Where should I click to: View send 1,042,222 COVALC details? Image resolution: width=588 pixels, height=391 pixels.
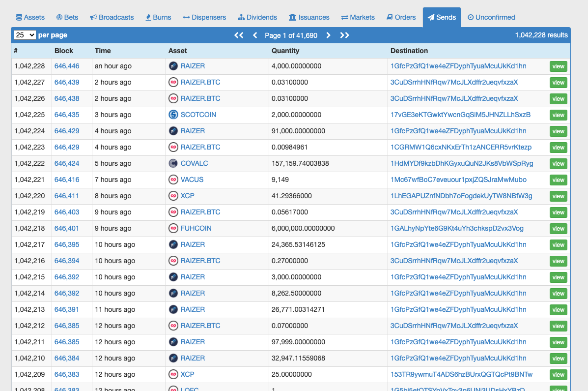pyautogui.click(x=558, y=164)
